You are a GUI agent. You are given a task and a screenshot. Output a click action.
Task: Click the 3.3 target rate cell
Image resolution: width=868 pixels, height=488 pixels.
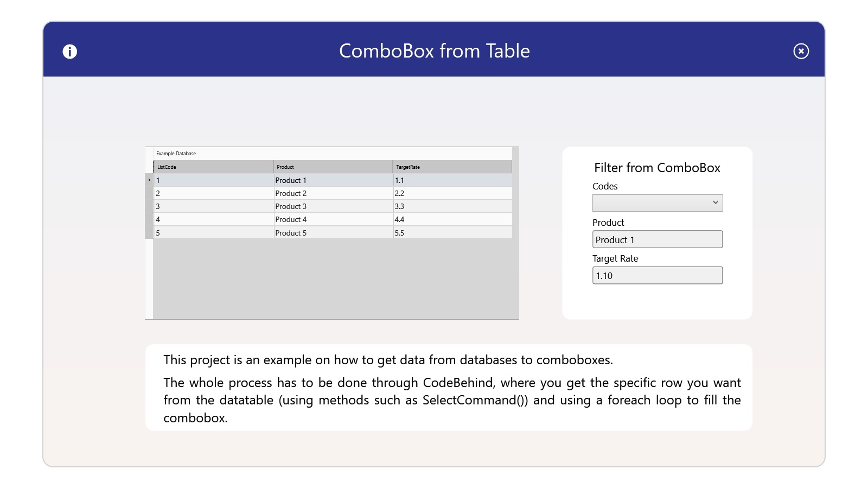(x=451, y=206)
